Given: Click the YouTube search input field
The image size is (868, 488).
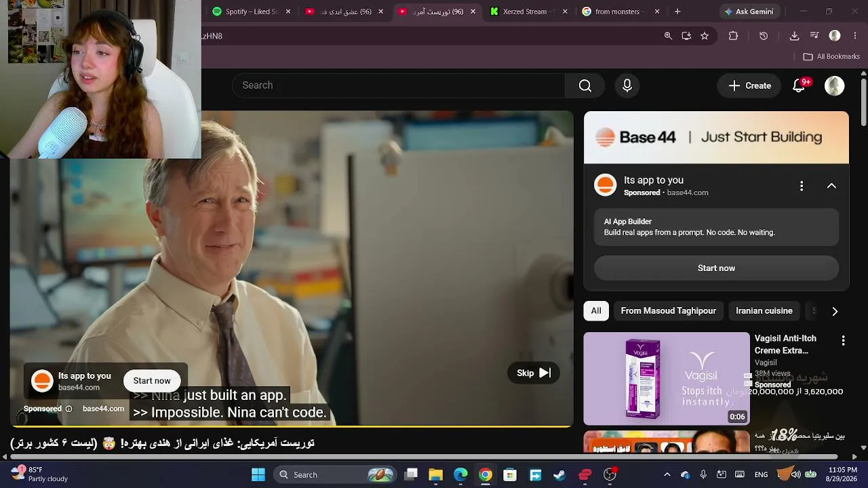Looking at the screenshot, I should [x=399, y=85].
